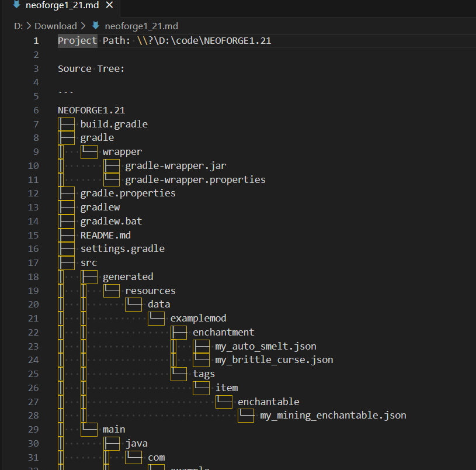Viewport: 476px width, 470px height.
Task: Click the gradle.properties entry
Action: 128,193
